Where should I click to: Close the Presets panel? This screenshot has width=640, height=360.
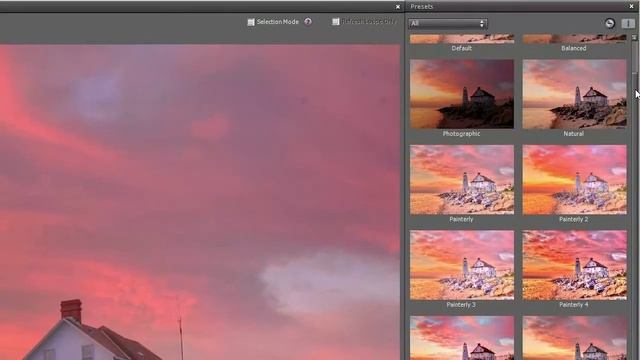(632, 7)
